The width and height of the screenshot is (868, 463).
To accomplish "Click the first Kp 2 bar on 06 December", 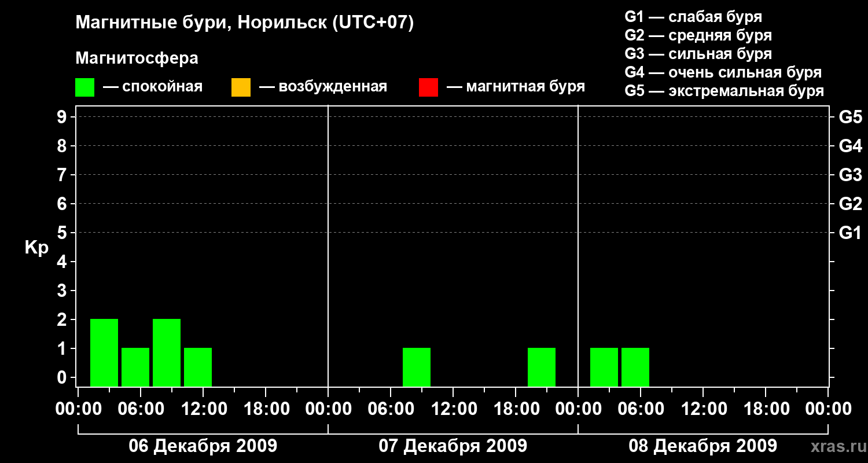I will coord(104,352).
